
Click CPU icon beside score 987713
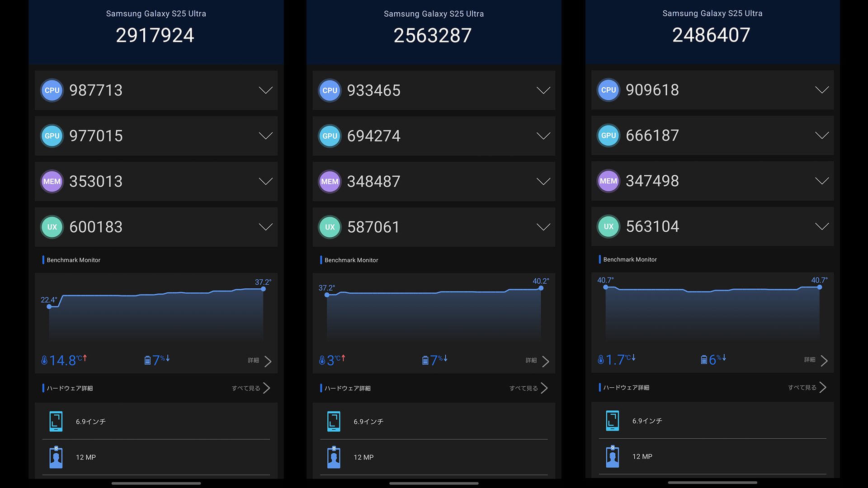click(x=52, y=90)
